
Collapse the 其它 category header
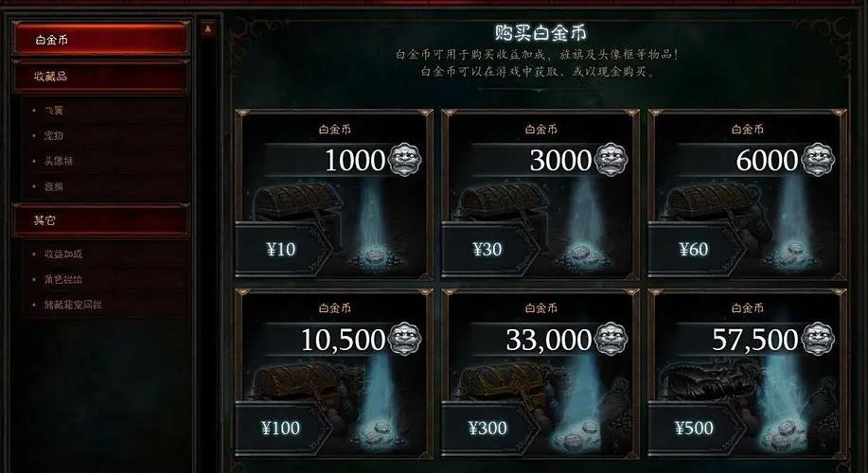100,220
